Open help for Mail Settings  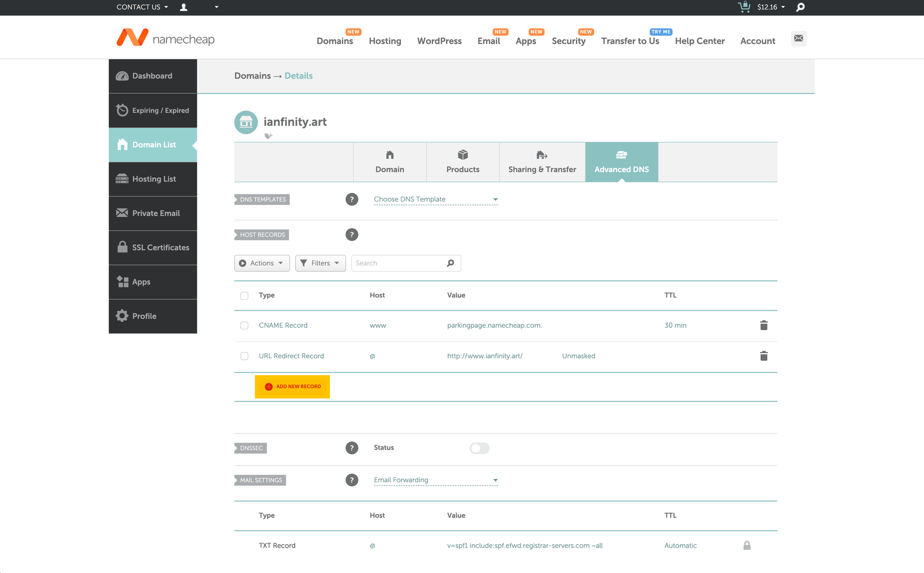pyautogui.click(x=352, y=480)
